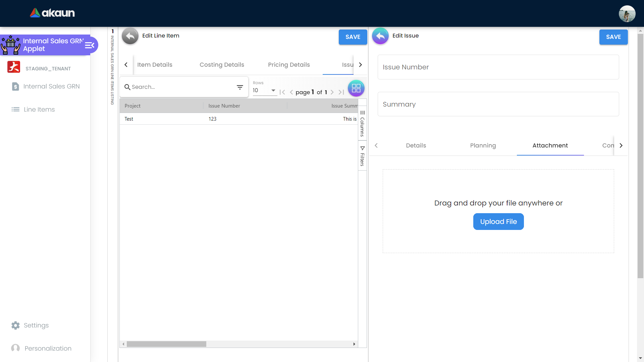
Task: Toggle the Filters side panel
Action: [362, 156]
